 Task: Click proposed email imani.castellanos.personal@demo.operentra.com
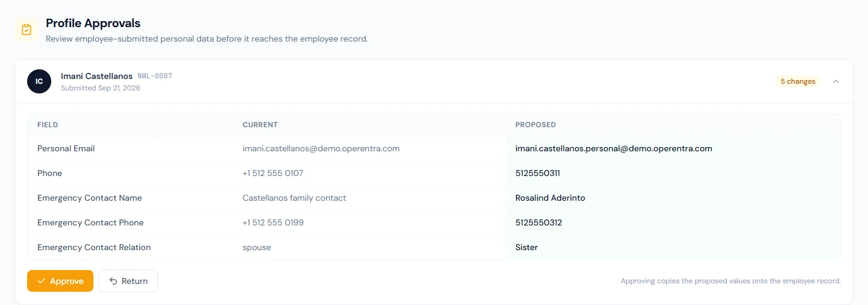(614, 148)
